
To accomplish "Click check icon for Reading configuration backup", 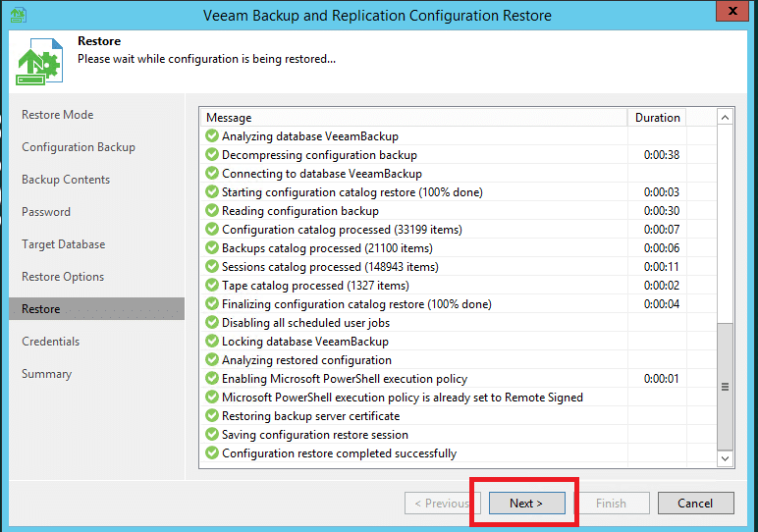I will click(212, 211).
